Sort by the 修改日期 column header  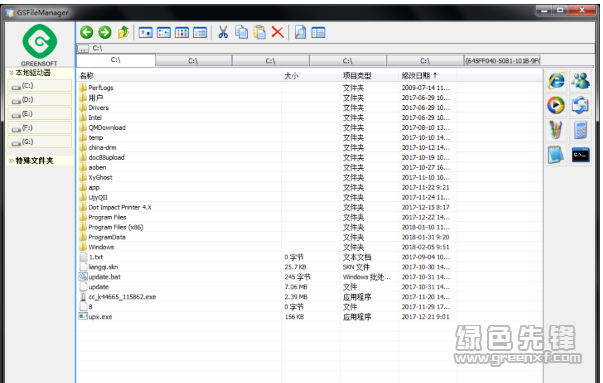[428, 75]
